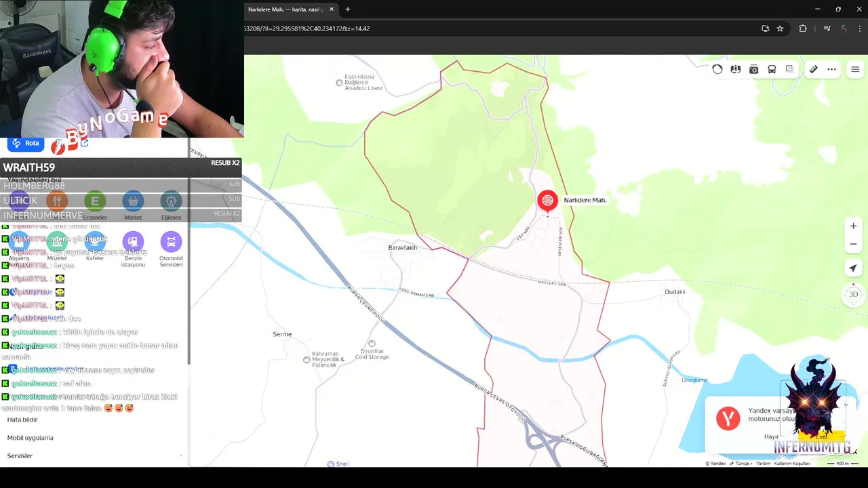Viewport: 868px width, 488px height.
Task: Click the Serme place label
Action: click(282, 334)
